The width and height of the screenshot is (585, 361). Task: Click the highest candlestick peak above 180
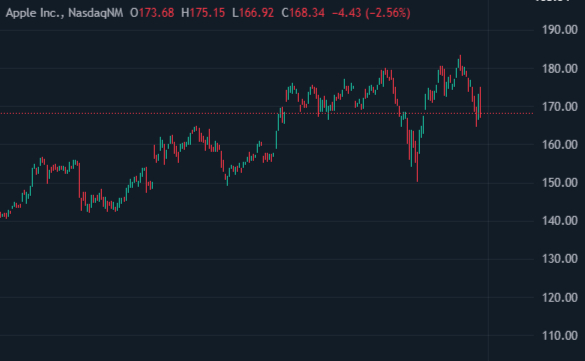[460, 62]
